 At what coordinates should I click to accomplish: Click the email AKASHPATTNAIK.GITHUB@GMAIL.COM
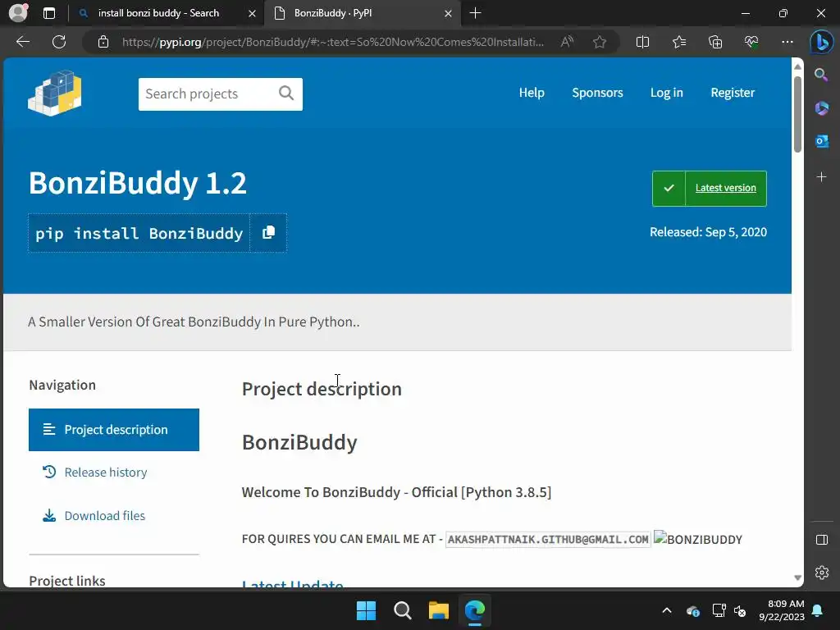click(547, 539)
